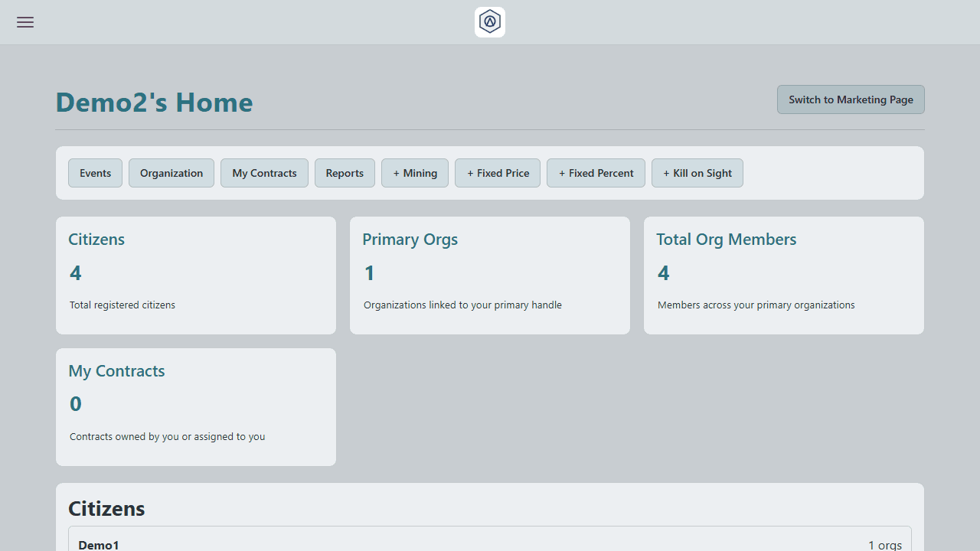
Task: Create a Fixed Percent contract
Action: point(596,172)
